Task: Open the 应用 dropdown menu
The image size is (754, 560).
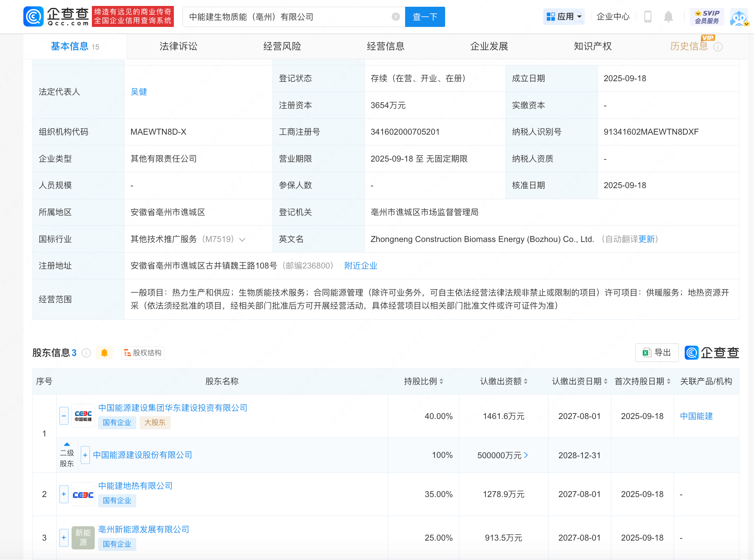Action: 564,17
